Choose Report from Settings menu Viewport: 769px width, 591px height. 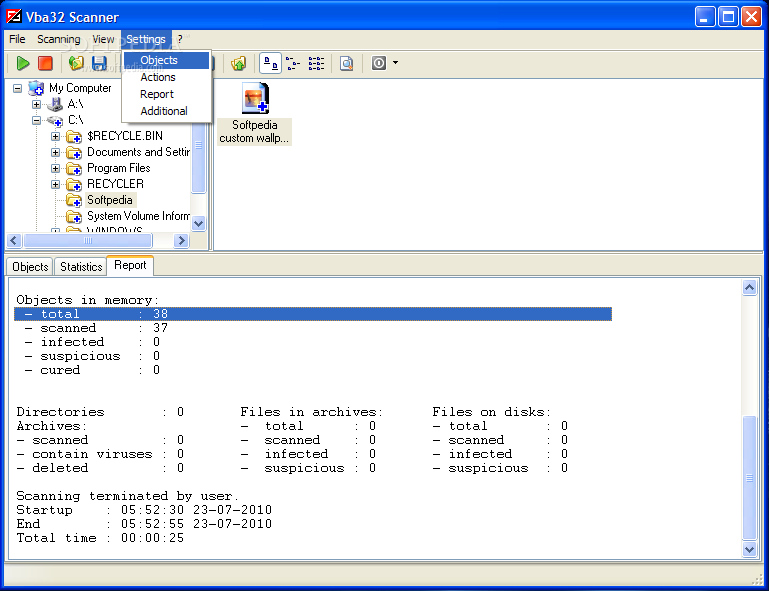(166, 94)
